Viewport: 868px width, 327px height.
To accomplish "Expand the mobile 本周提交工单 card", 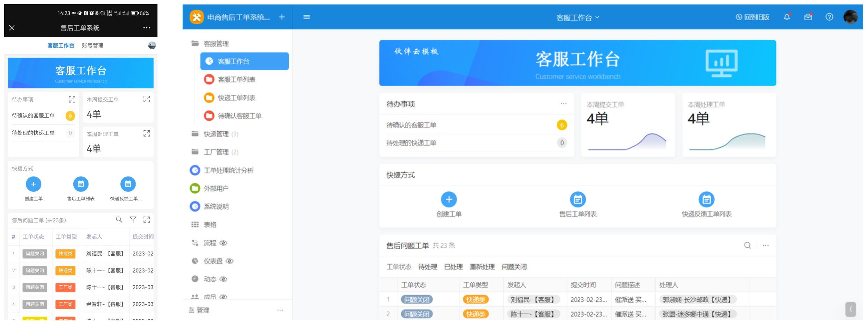I will 147,99.
